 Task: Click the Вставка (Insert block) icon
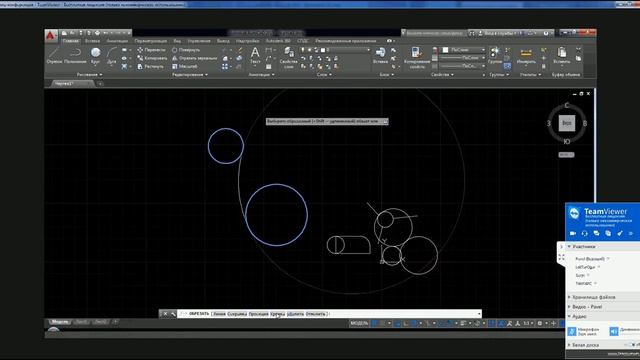pyautogui.click(x=380, y=56)
